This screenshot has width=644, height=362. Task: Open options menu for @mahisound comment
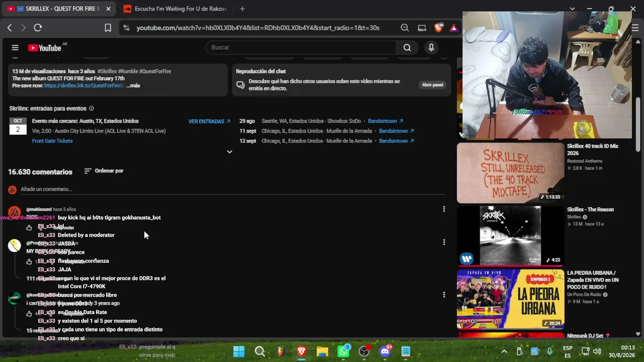point(444,209)
